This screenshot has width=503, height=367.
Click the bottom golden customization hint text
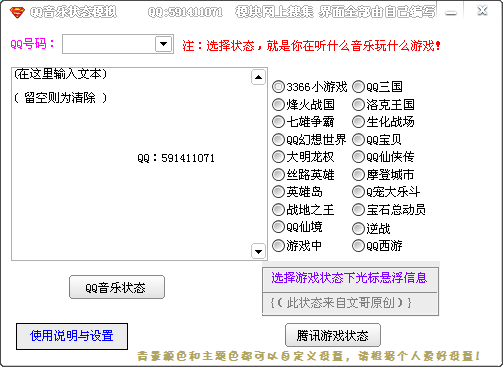[x=309, y=356]
